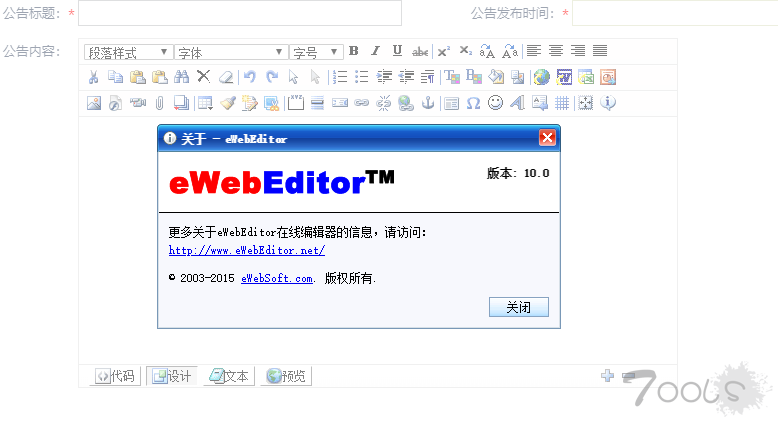Insert a horizontal line
The image size is (778, 422).
point(318,103)
